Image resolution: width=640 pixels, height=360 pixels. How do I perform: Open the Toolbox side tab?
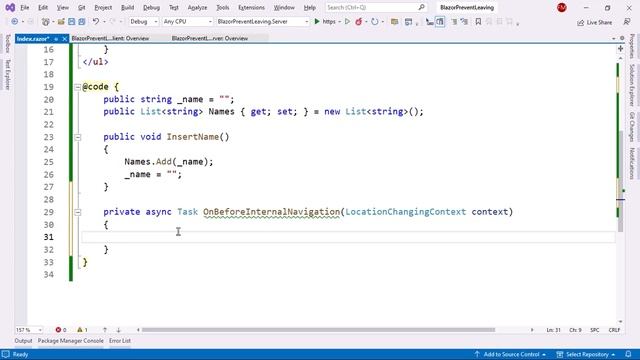click(8, 44)
